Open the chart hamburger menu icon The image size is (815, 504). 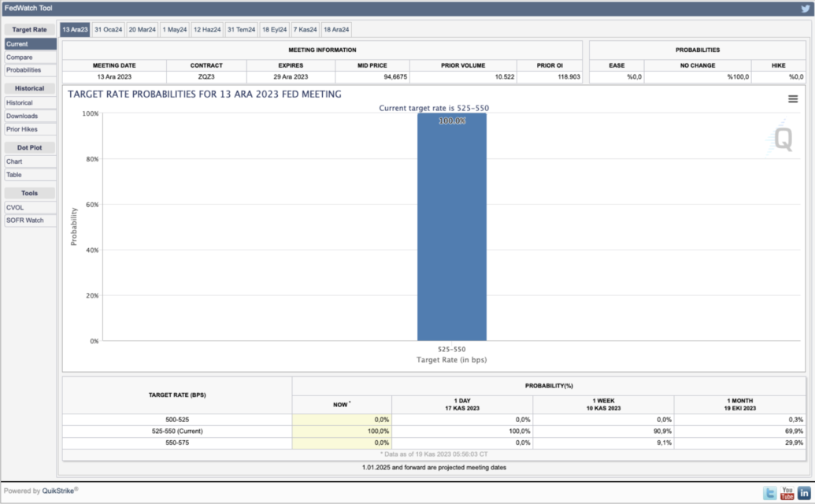[793, 98]
